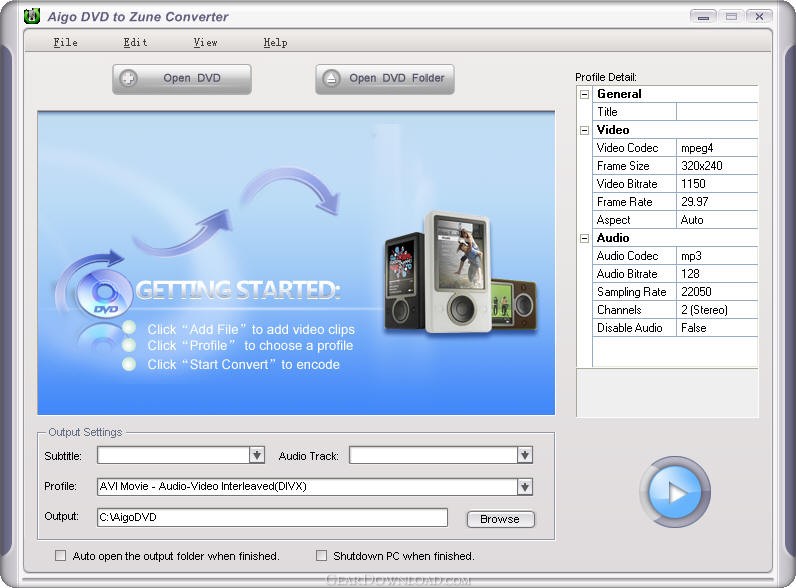
Task: Click the Browse button
Action: coord(500,519)
